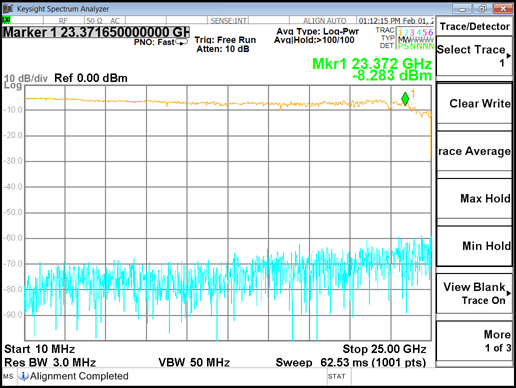Click the PNO Fast loop icon
The image size is (516, 388).
point(182,42)
